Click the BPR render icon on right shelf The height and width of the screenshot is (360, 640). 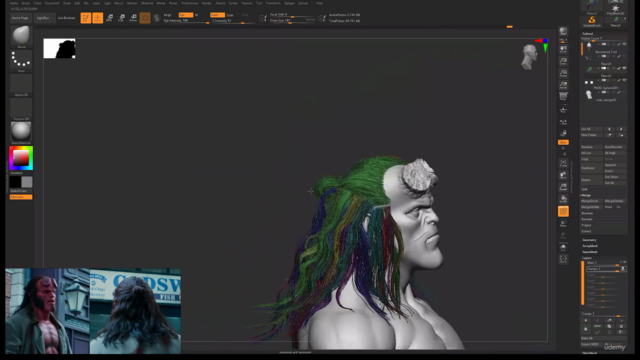[x=563, y=32]
